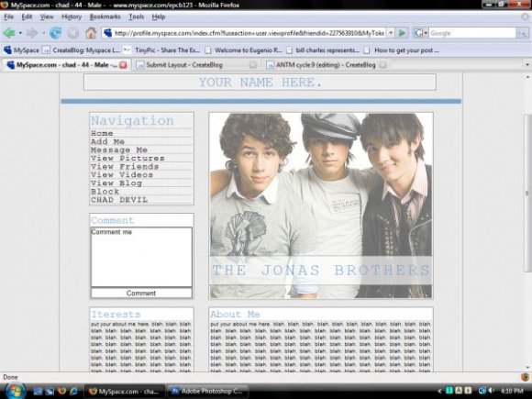Launch Firefox from quick launch
Screen dimensions: 532x399
pyautogui.click(x=61, y=392)
